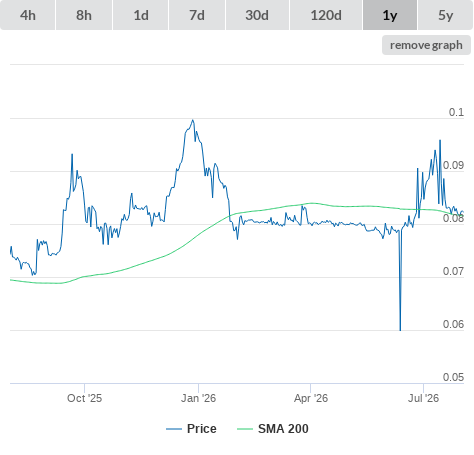
Task: Click the Jul '26 axis tick label
Action: pyautogui.click(x=423, y=398)
